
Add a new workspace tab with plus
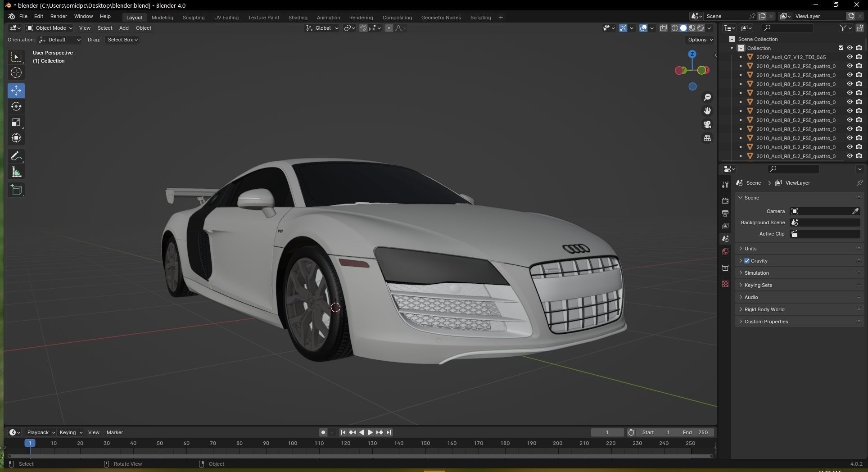tap(501, 18)
